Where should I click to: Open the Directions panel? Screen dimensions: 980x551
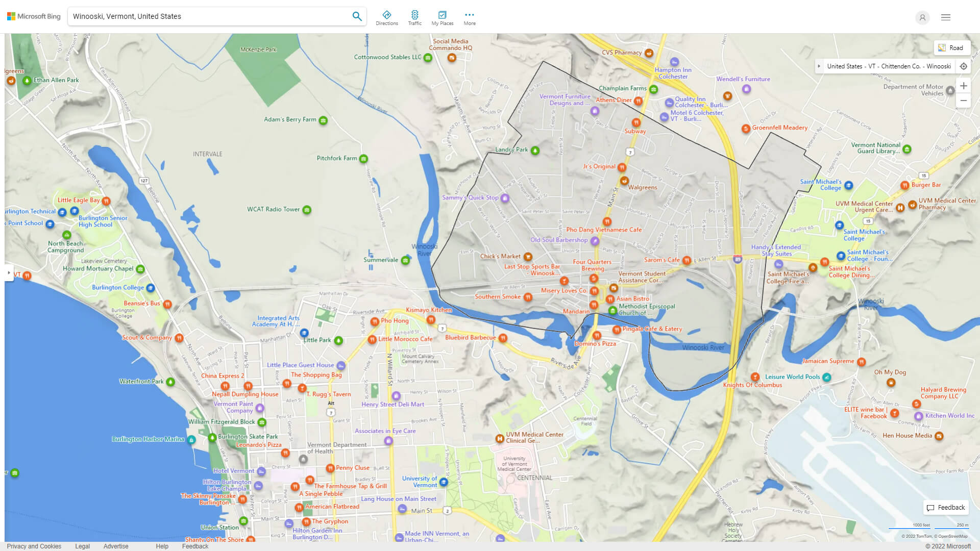tap(387, 17)
